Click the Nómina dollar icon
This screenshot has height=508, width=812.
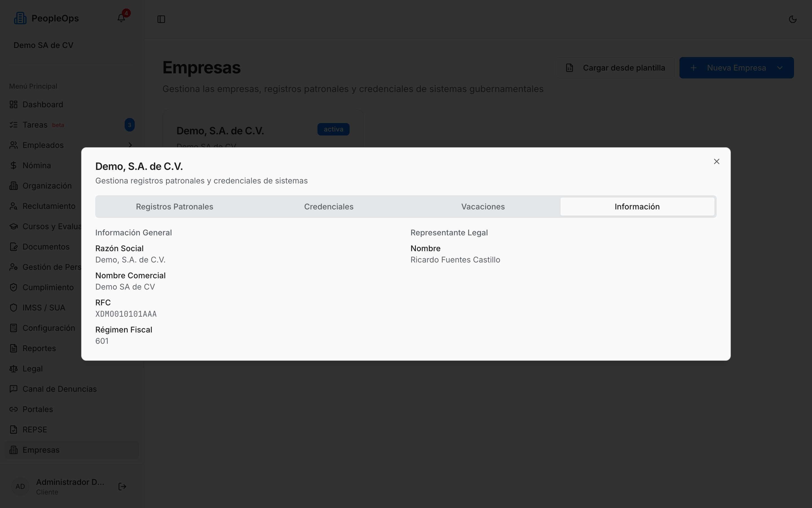point(14,166)
